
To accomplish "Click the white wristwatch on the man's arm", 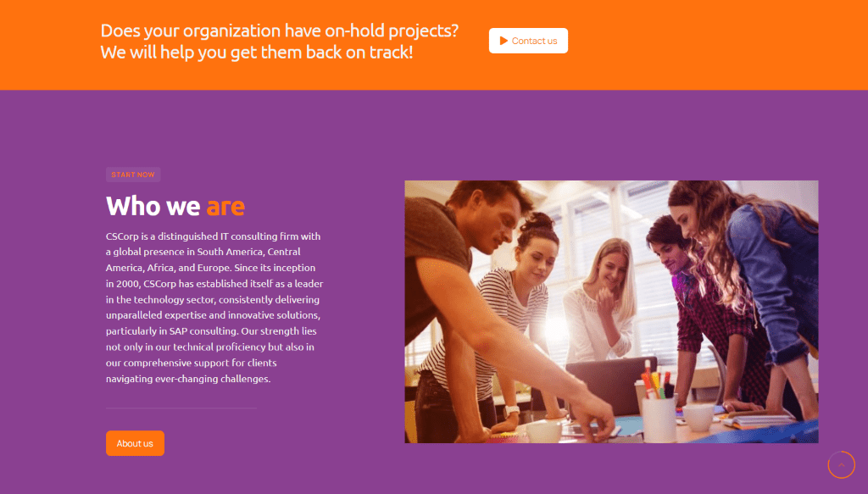I will 511,412.
